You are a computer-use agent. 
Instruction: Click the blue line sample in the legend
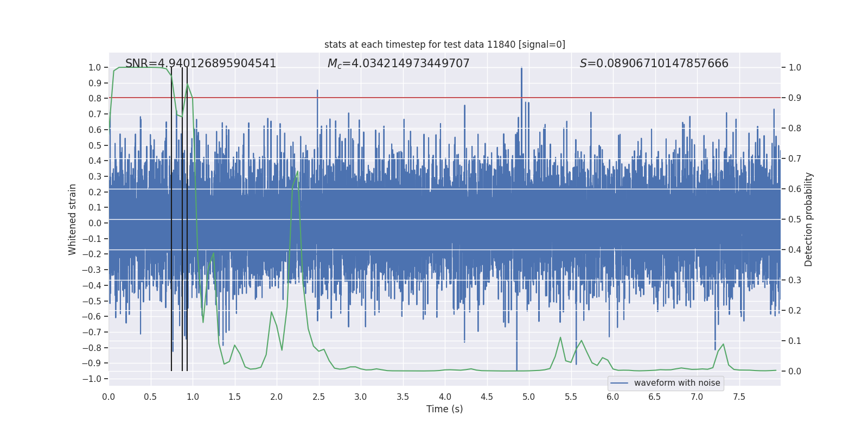point(619,383)
